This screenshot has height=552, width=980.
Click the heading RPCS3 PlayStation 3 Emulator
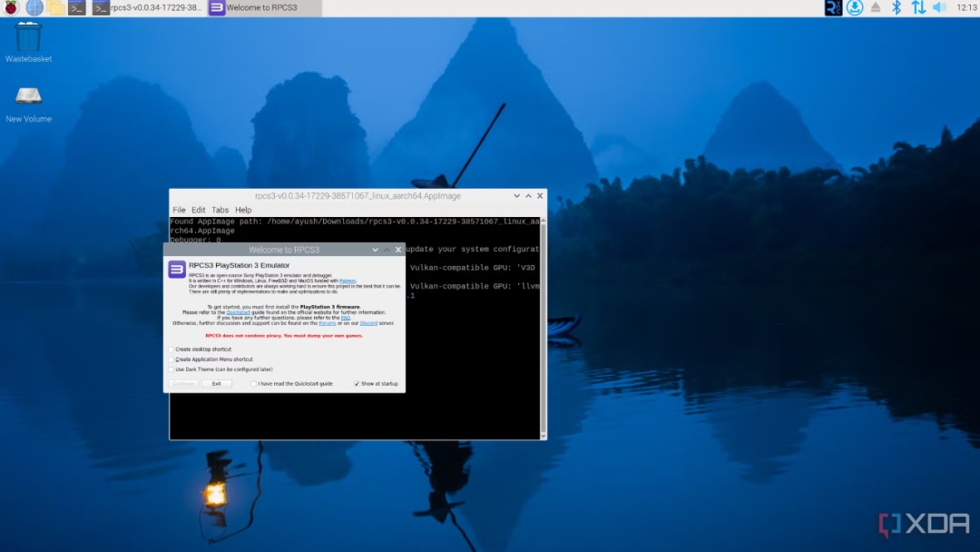click(x=240, y=265)
